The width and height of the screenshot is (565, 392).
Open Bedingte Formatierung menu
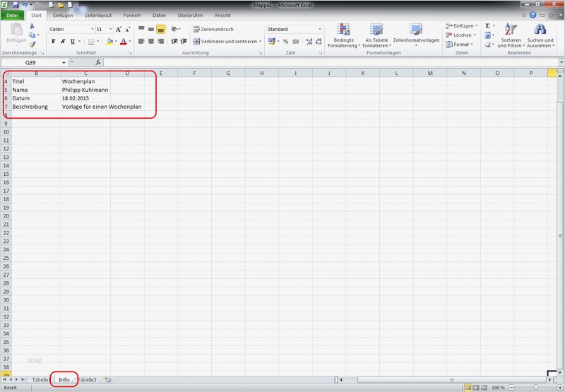click(344, 35)
